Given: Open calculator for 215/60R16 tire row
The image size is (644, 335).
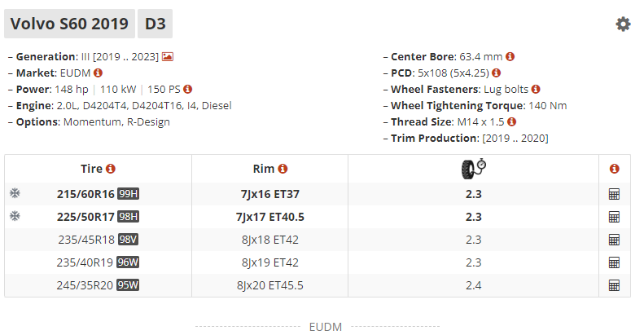Looking at the screenshot, I should (614, 194).
